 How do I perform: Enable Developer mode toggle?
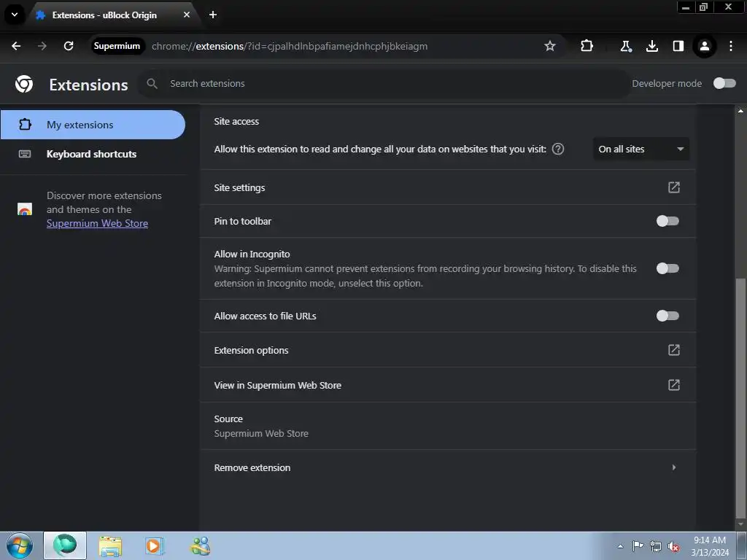[x=724, y=83]
